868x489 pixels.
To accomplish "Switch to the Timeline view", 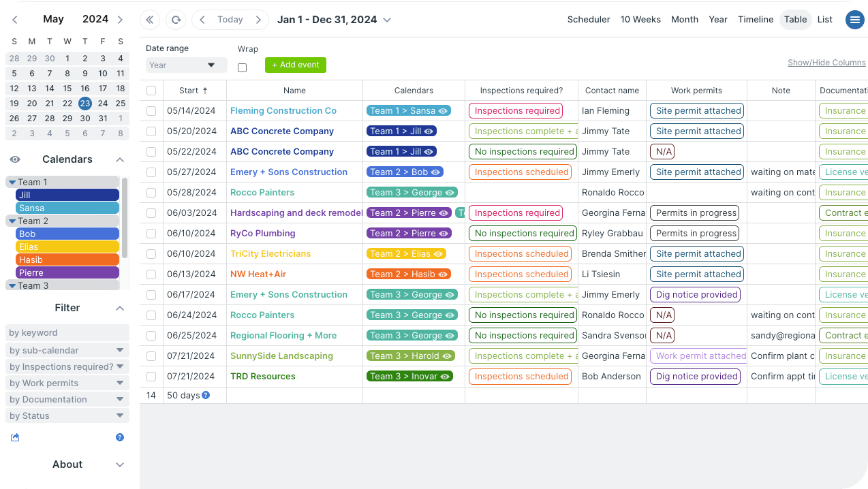I will tap(756, 20).
